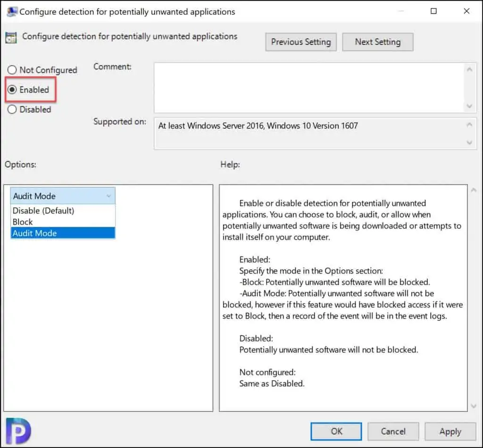This screenshot has width=483, height=448.
Task: Click the Help pane scroll up arrow
Action: coord(474,191)
